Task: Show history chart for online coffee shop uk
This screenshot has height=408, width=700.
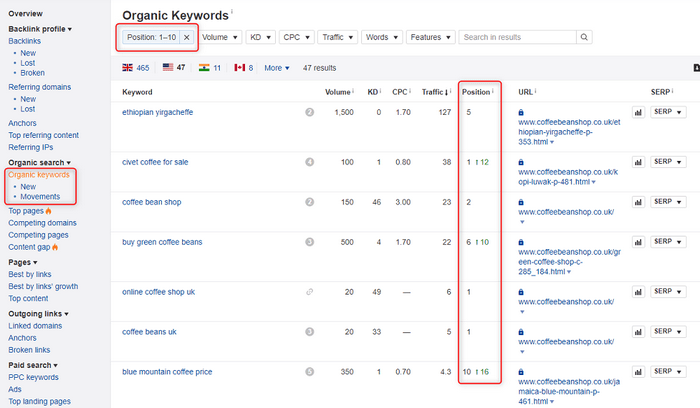Action: [x=638, y=292]
